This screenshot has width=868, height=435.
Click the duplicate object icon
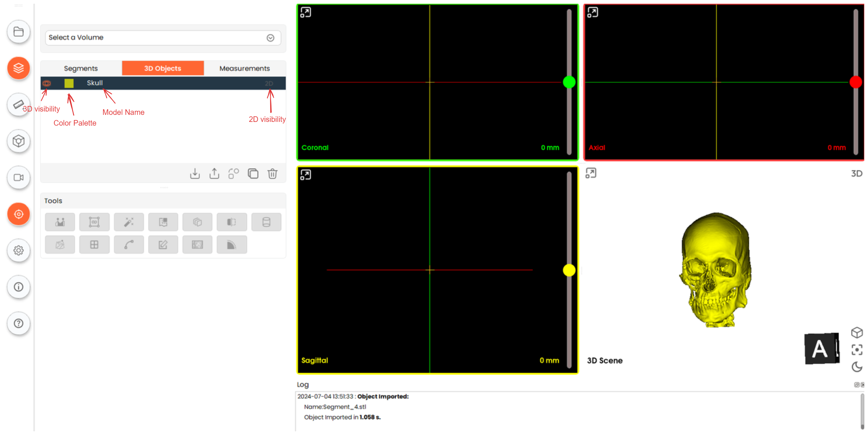(253, 173)
